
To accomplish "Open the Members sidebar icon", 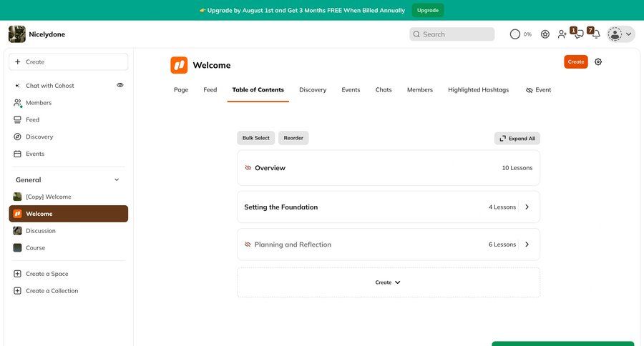I will (18, 103).
